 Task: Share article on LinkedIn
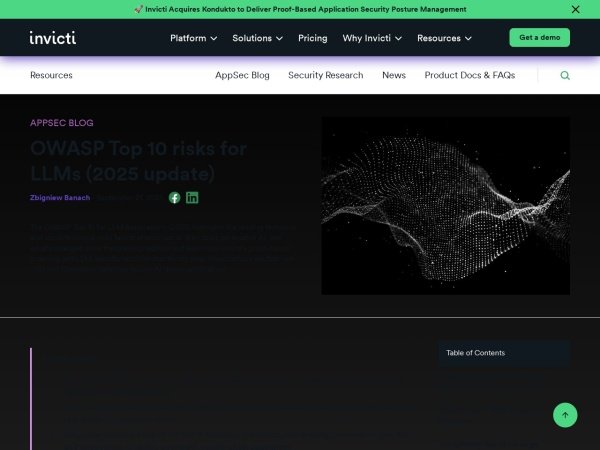point(192,198)
